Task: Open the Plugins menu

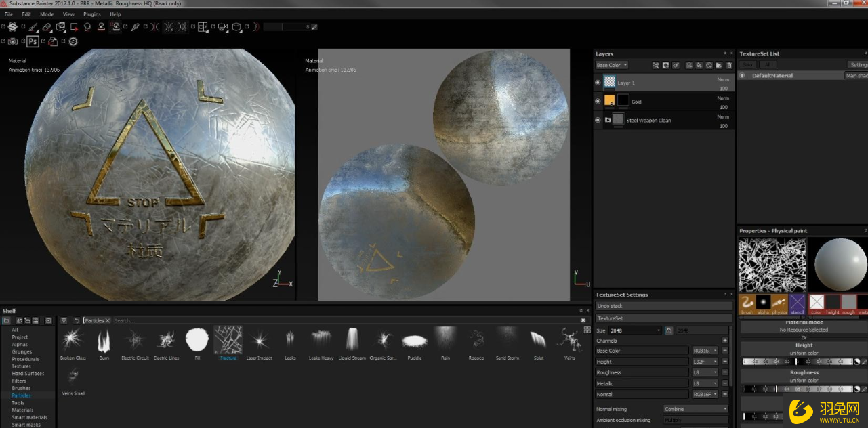Action: [91, 14]
